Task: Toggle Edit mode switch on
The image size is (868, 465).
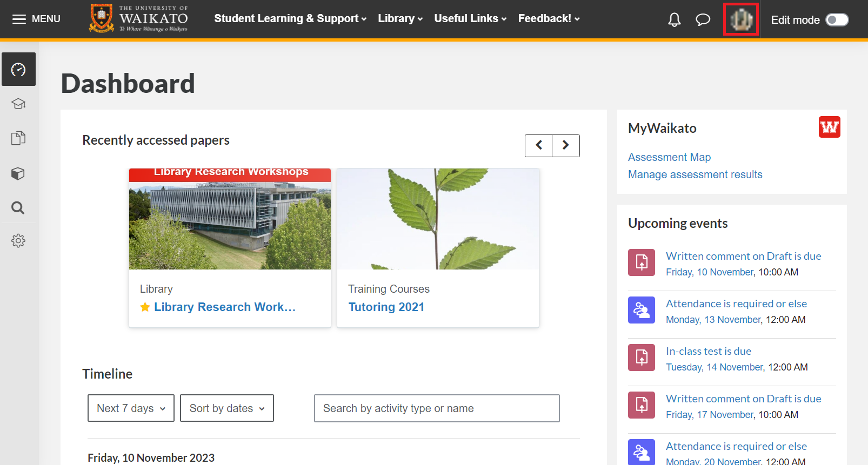Action: click(x=837, y=20)
